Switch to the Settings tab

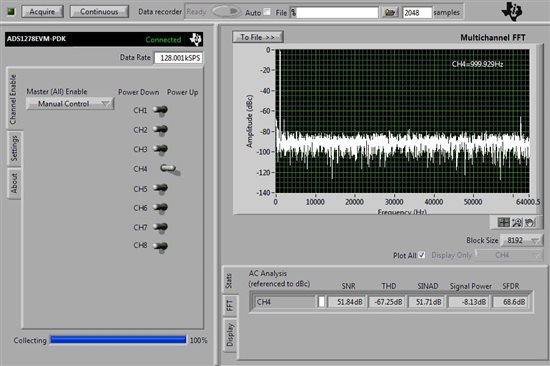14,149
